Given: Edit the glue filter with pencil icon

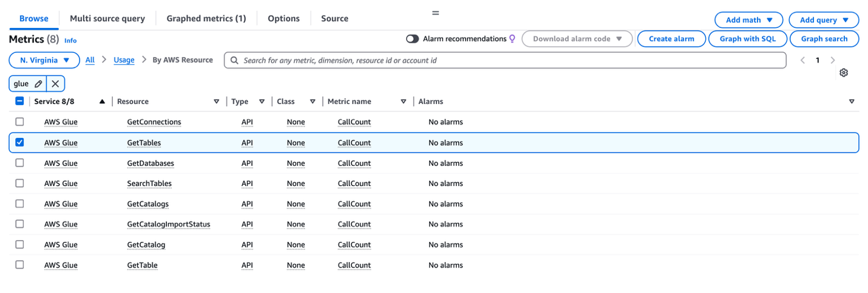Looking at the screenshot, I should coord(38,84).
